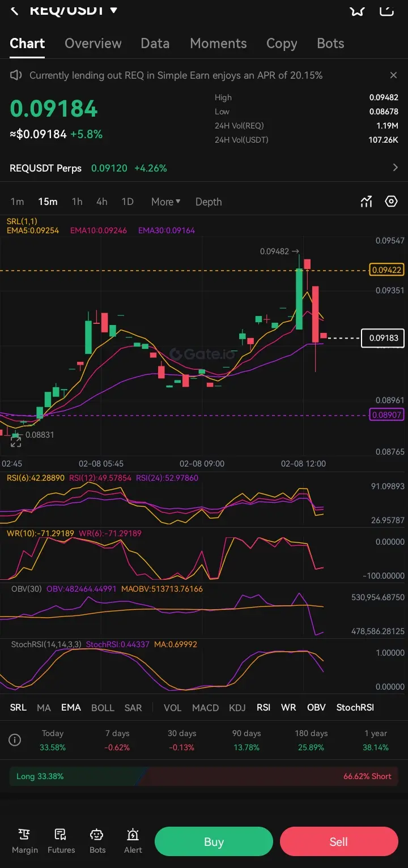
Task: Tap the EMA5:0.09254 legend label
Action: tap(33, 230)
